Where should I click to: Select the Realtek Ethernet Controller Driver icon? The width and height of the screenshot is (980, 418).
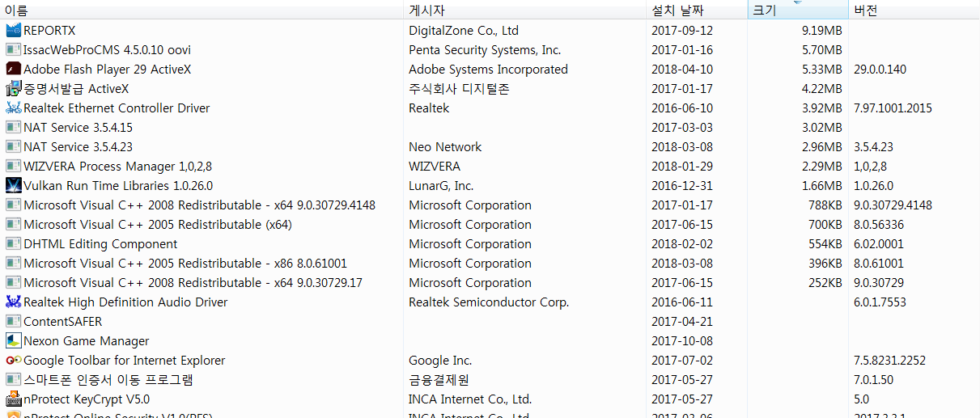[13, 108]
